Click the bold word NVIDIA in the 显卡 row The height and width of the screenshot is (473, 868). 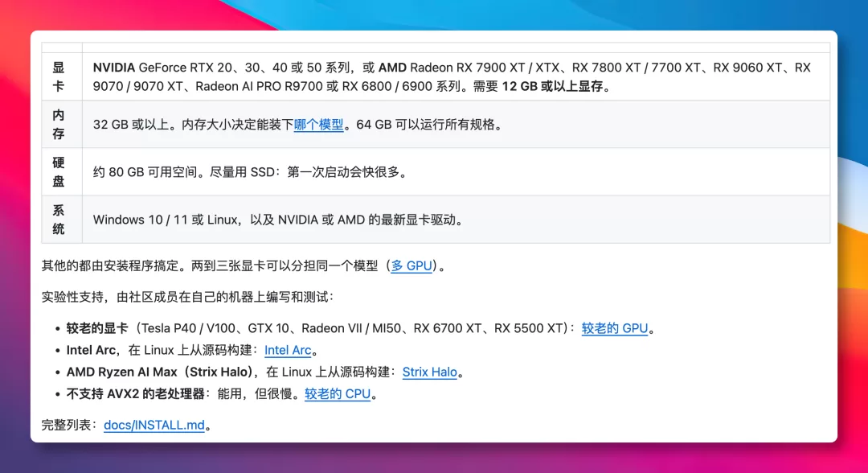pos(114,68)
